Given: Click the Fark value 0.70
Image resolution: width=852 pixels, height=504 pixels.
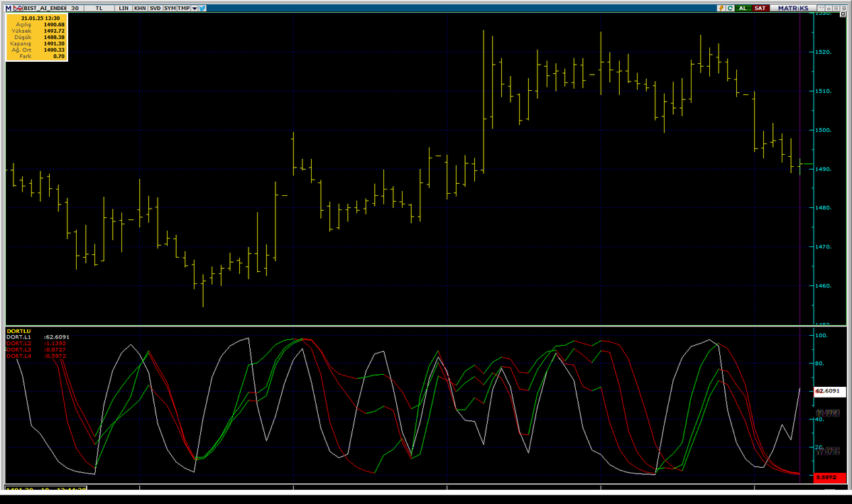Looking at the screenshot, I should click(x=59, y=56).
